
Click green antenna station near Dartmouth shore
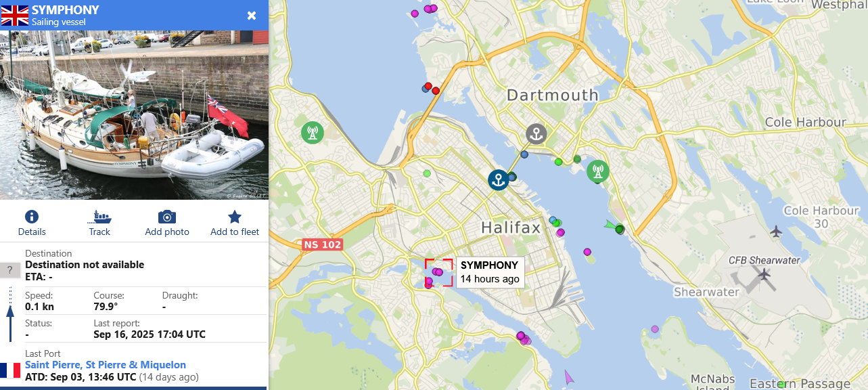point(597,171)
